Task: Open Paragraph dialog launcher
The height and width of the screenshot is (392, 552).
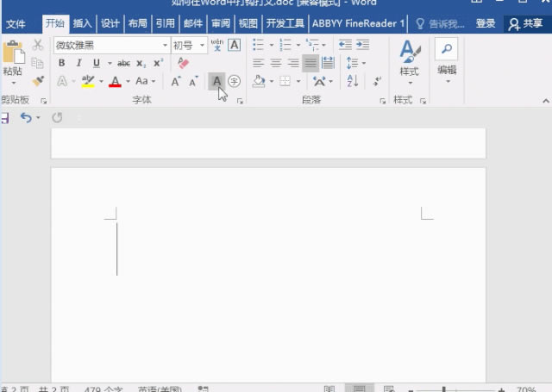Action: tap(382, 102)
